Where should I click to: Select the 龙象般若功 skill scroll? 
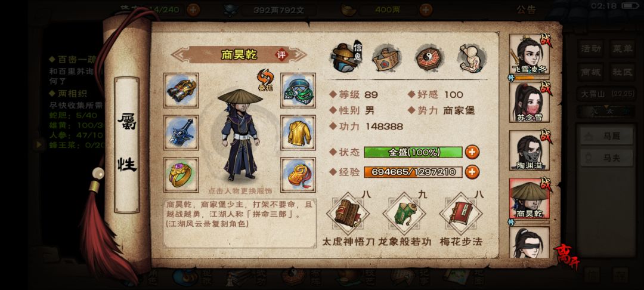point(404,213)
